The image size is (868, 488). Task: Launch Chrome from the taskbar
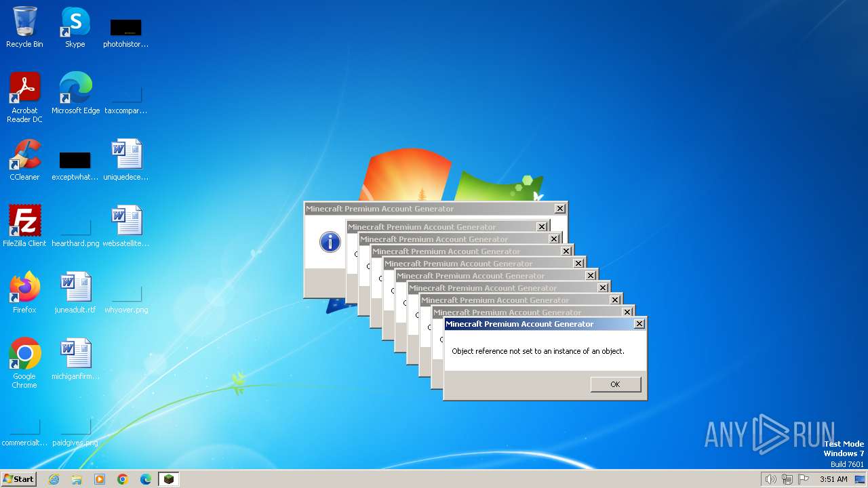click(123, 479)
